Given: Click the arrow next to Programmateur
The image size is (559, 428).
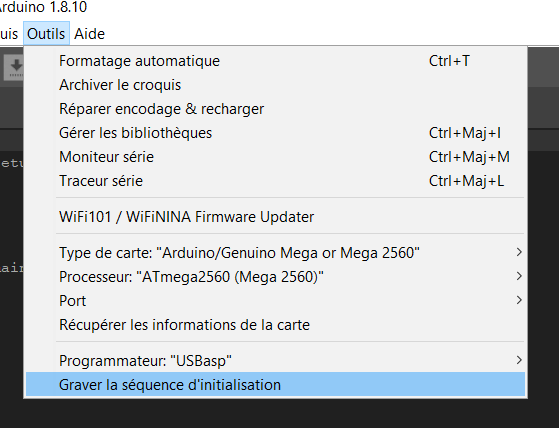Looking at the screenshot, I should (519, 360).
